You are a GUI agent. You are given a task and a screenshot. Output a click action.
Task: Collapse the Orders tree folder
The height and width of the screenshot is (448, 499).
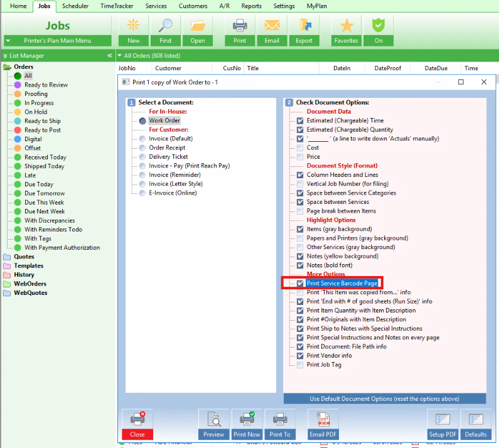[8, 67]
